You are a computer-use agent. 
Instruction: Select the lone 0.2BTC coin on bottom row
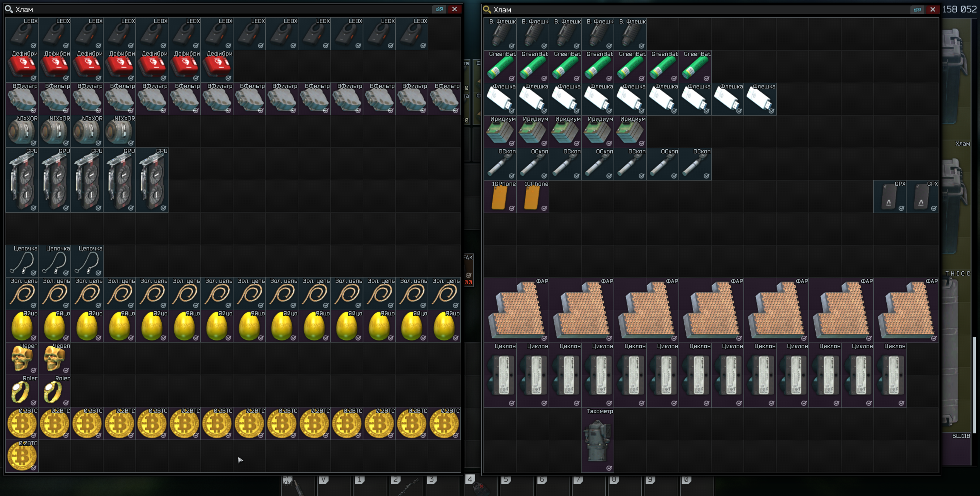[x=22, y=456]
